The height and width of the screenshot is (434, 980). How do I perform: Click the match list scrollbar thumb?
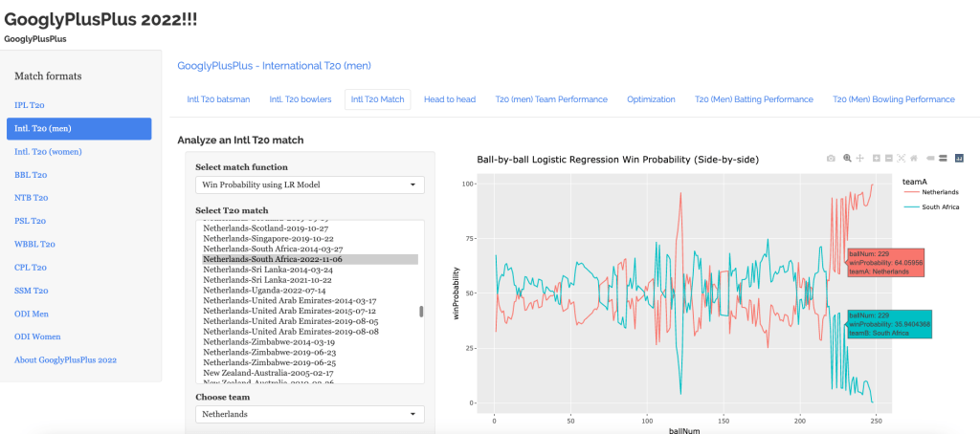tap(420, 312)
